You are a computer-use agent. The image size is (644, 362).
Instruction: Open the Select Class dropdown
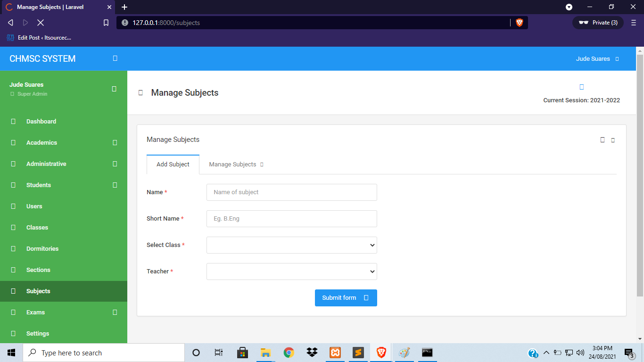(291, 245)
